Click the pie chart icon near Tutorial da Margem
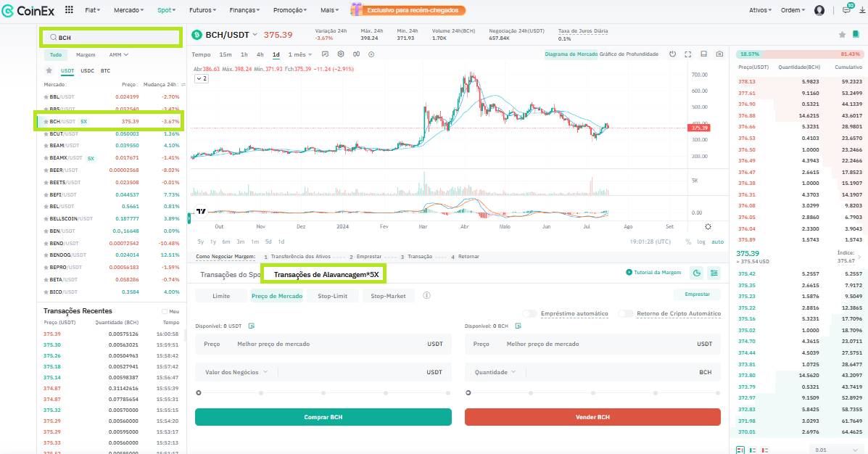The image size is (868, 454). [x=697, y=273]
